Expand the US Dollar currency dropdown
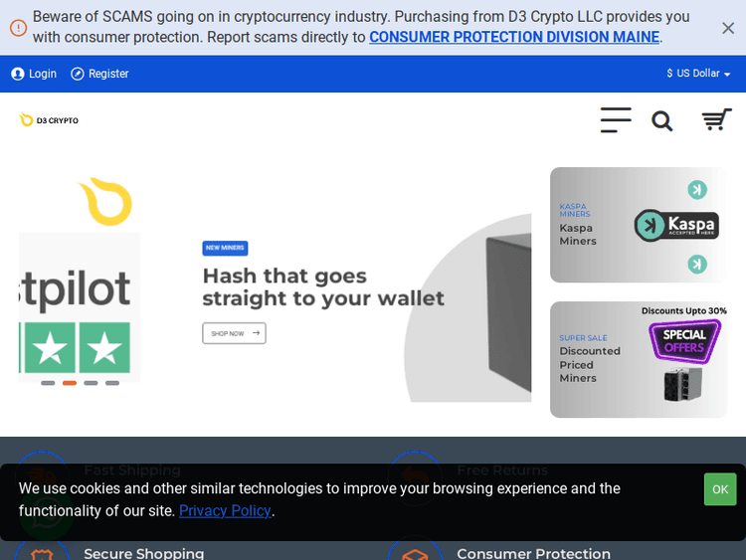Viewport: 746px width, 560px height. pos(698,74)
